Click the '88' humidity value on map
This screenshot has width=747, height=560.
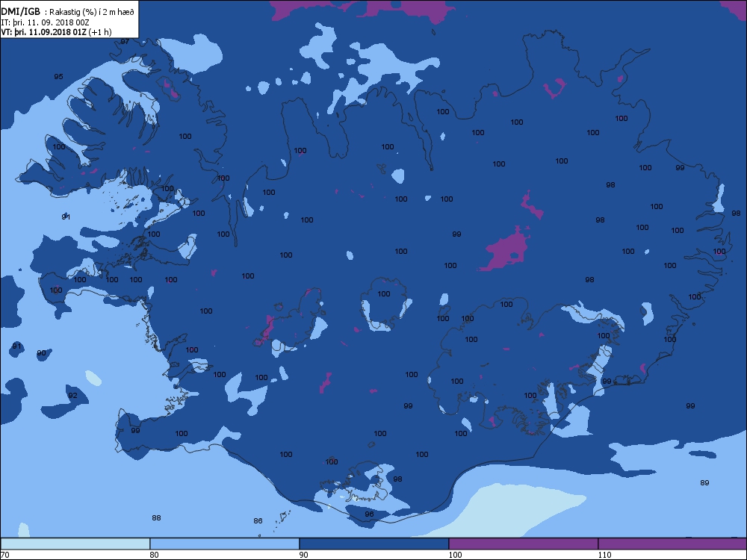[156, 518]
